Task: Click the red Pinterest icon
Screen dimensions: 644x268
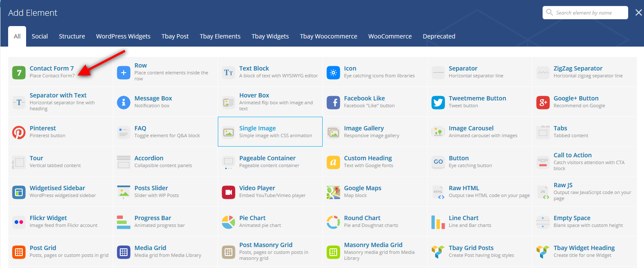Action: pos(19,133)
